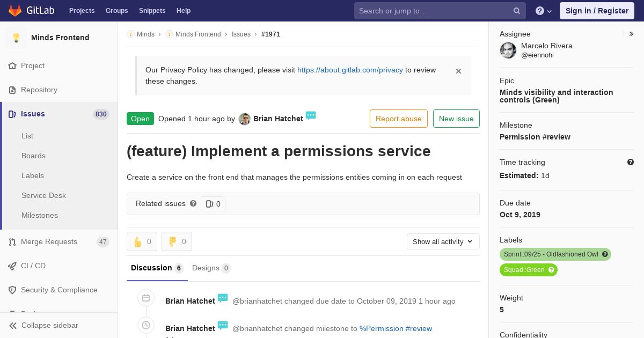Click the Merge Requests icon

[12, 242]
